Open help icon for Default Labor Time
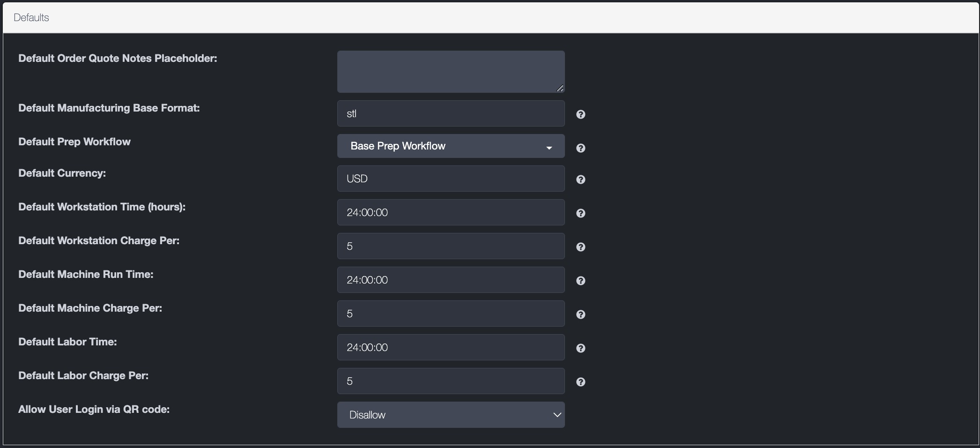980x448 pixels. tap(580, 348)
